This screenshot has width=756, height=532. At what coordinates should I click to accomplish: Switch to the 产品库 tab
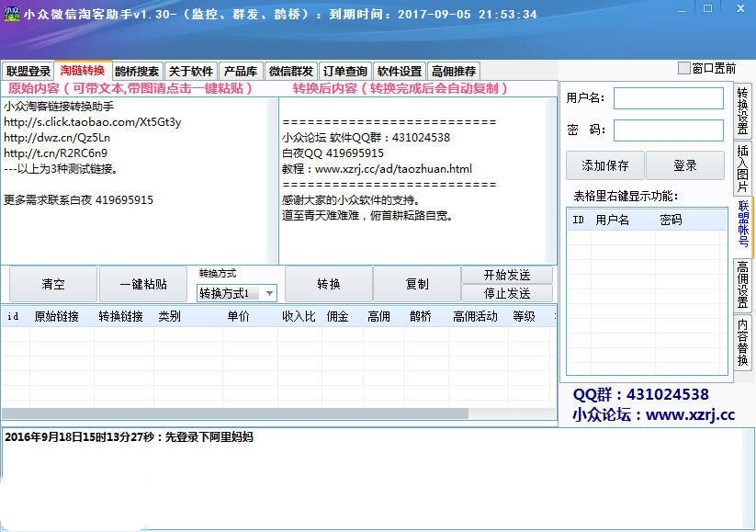pyautogui.click(x=240, y=72)
